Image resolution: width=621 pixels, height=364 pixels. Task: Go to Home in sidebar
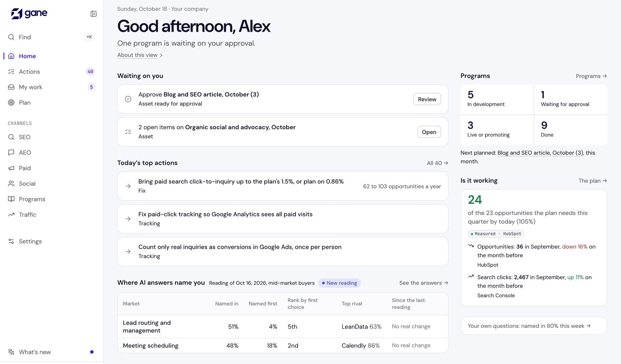click(x=51, y=56)
